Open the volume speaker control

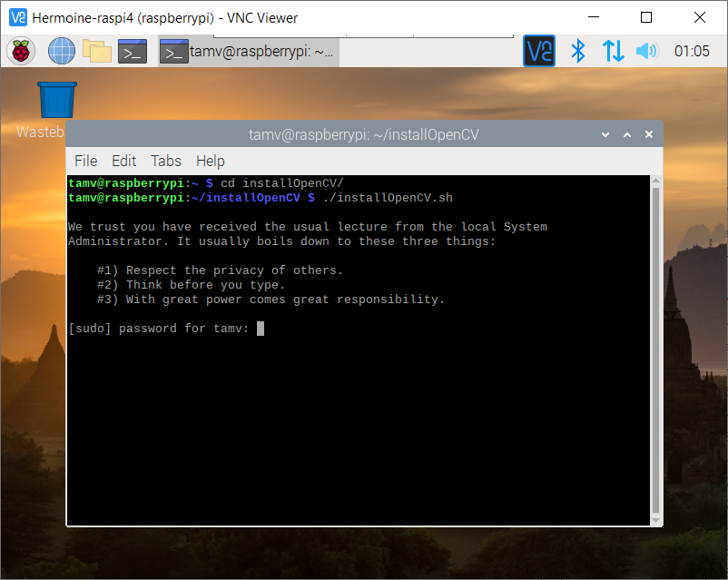(647, 51)
